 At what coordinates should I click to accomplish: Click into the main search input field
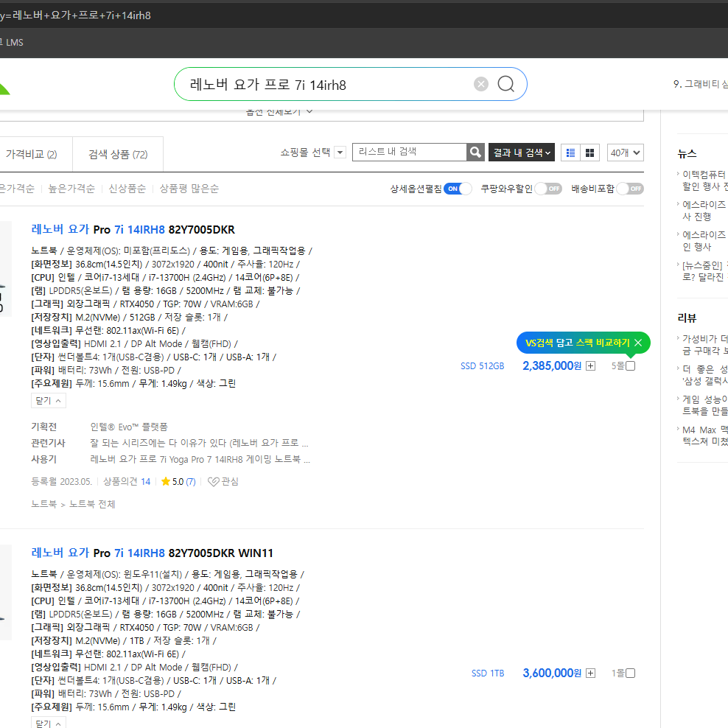pos(325,85)
